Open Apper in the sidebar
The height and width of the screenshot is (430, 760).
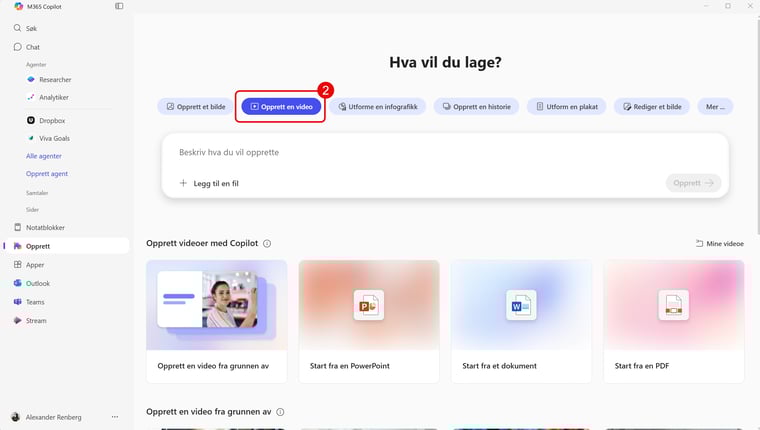(29, 265)
